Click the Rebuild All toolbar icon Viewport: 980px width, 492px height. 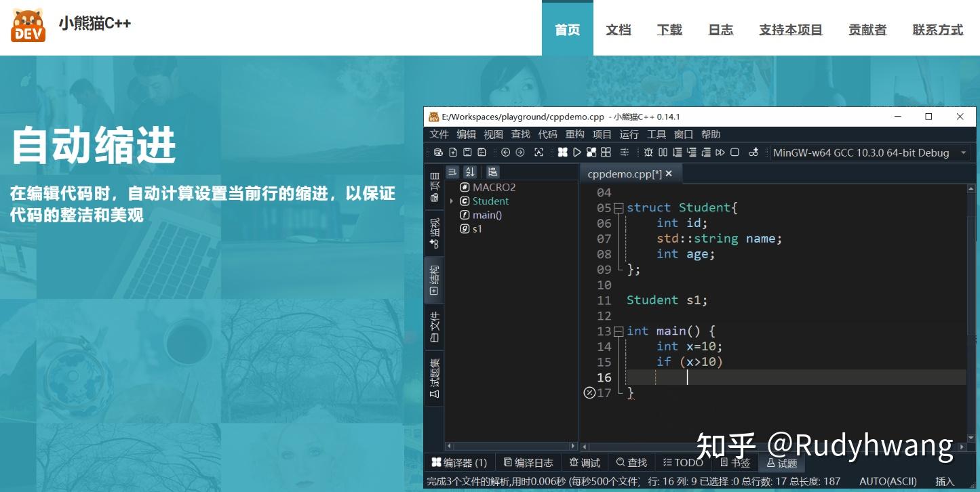click(606, 152)
